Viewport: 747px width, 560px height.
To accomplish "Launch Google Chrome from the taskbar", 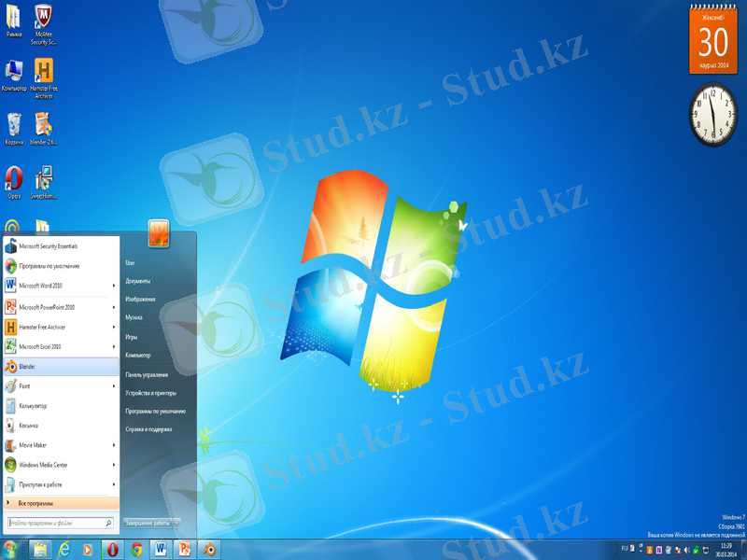I will (136, 549).
